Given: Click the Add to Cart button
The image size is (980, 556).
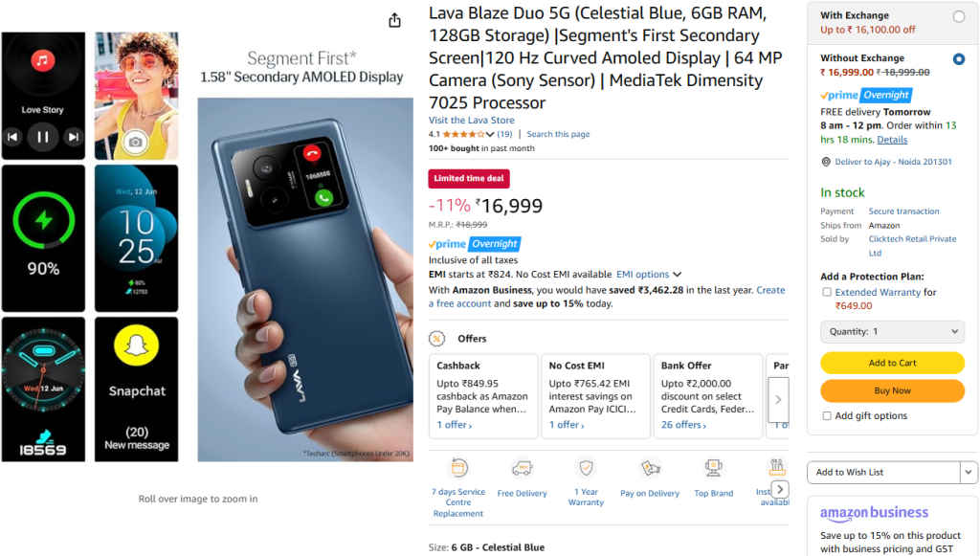Looking at the screenshot, I should click(x=892, y=363).
